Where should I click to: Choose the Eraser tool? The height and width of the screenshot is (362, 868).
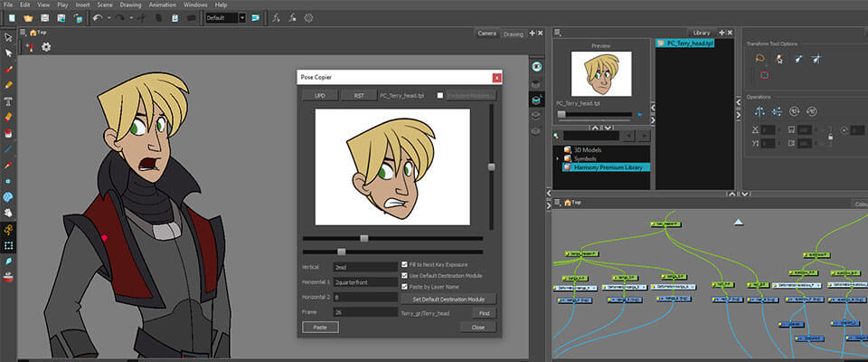tap(8, 117)
